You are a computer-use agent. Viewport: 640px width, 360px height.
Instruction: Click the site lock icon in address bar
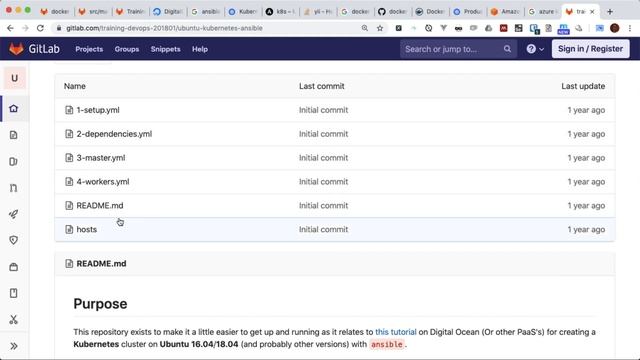(59, 28)
